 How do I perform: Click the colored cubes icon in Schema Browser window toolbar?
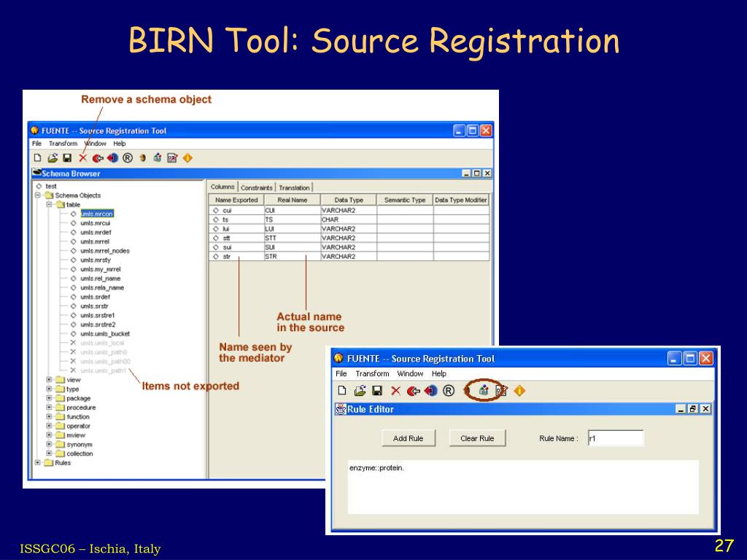(158, 158)
